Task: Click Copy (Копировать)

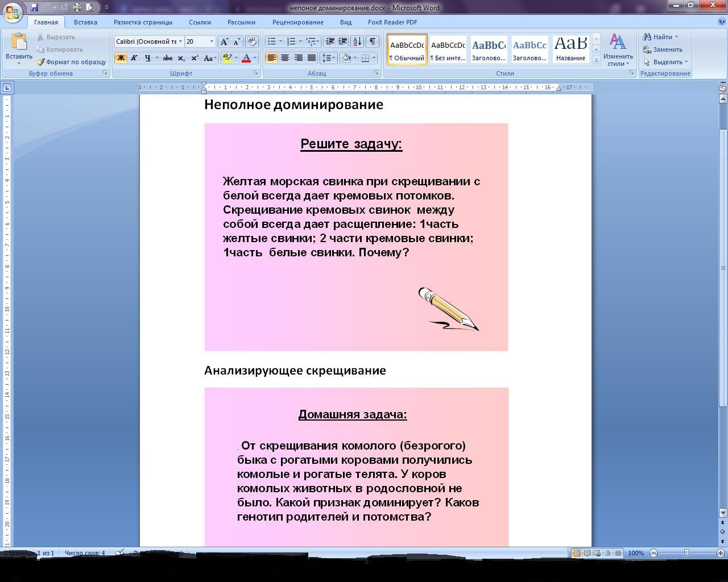Action: (60, 49)
